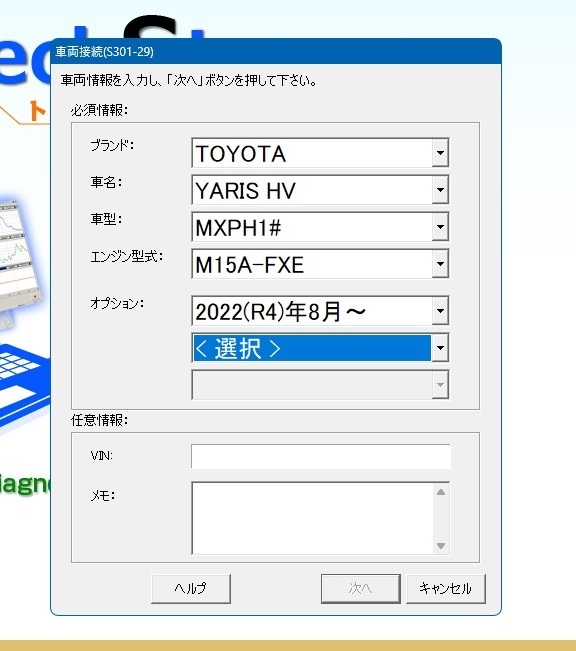The image size is (576, 651).
Task: Open the option dropdown showing 2022(R4)年8月～
Action: (320, 311)
